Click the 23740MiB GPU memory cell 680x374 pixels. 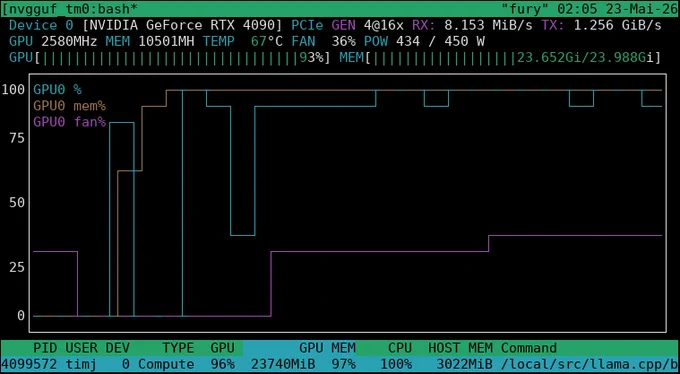[x=283, y=364]
